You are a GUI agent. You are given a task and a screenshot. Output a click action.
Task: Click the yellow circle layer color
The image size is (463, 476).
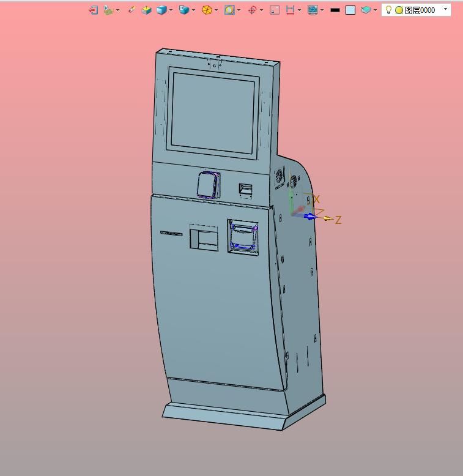(x=399, y=10)
